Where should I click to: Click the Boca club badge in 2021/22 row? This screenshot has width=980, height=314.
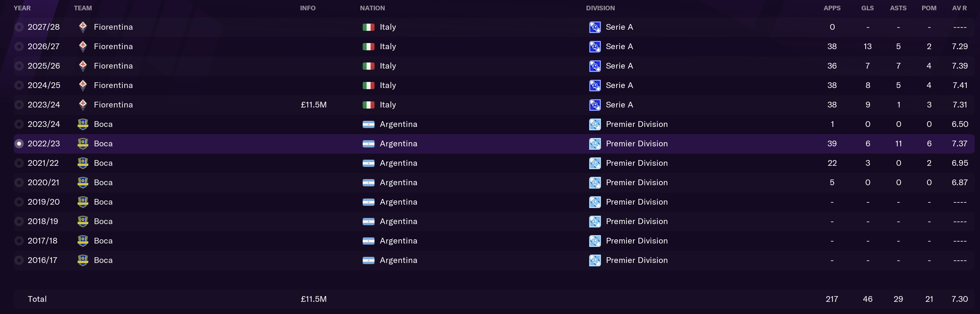[x=83, y=163]
